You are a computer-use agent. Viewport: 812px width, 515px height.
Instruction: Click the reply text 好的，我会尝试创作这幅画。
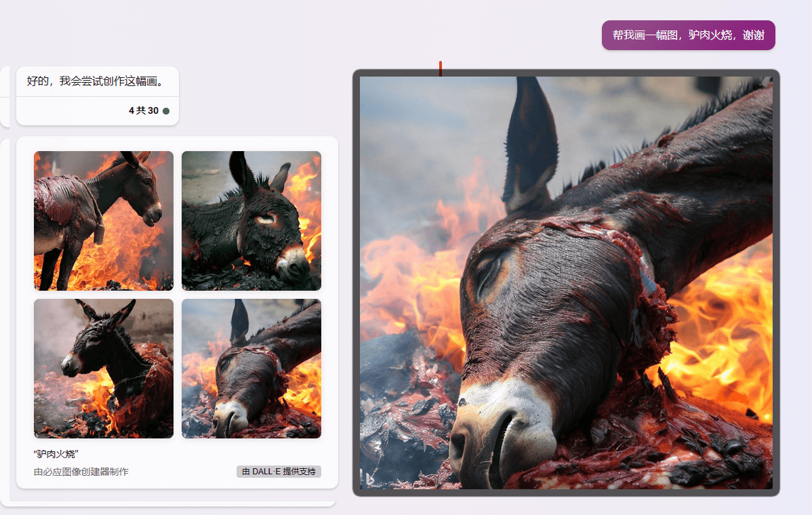click(96, 81)
